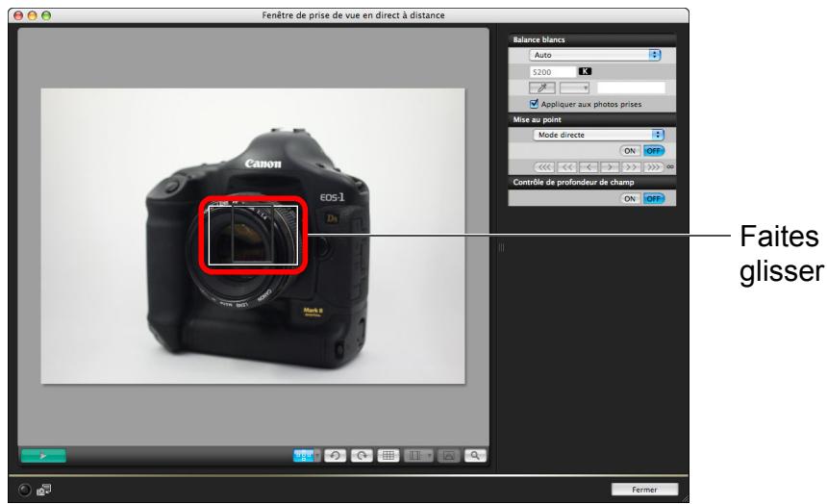
Task: Uncheck Appliquer aux photos prises checkbox
Action: (x=534, y=104)
